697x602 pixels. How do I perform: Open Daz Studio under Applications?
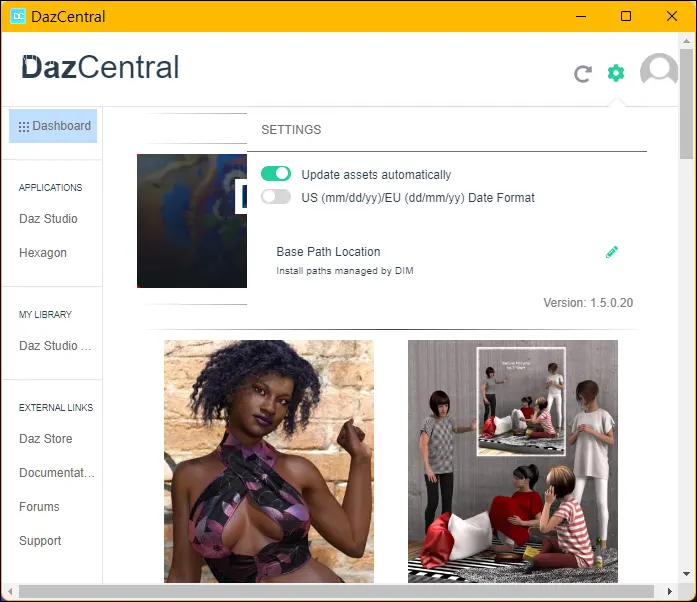[48, 219]
